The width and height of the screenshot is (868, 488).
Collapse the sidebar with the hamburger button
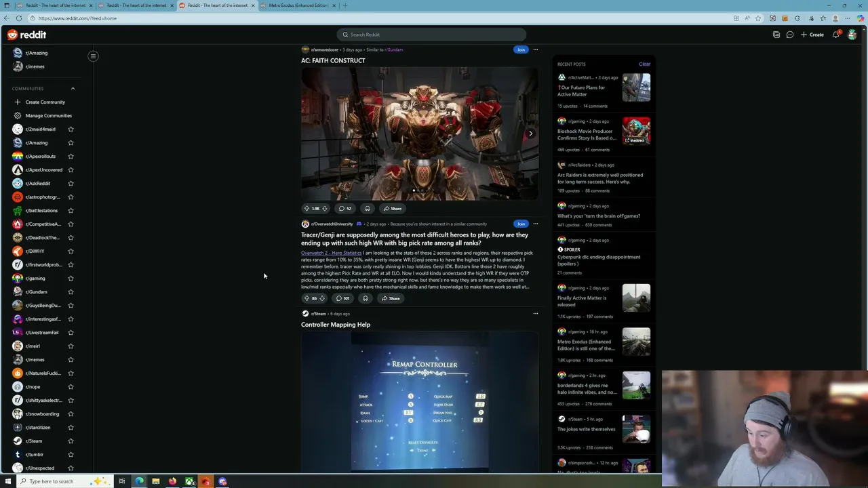coord(93,56)
